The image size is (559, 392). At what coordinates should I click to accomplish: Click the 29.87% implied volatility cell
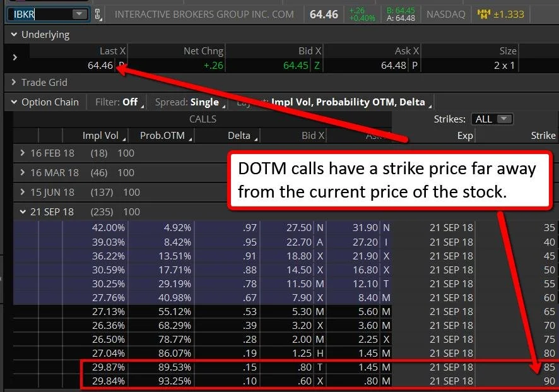[x=109, y=367]
